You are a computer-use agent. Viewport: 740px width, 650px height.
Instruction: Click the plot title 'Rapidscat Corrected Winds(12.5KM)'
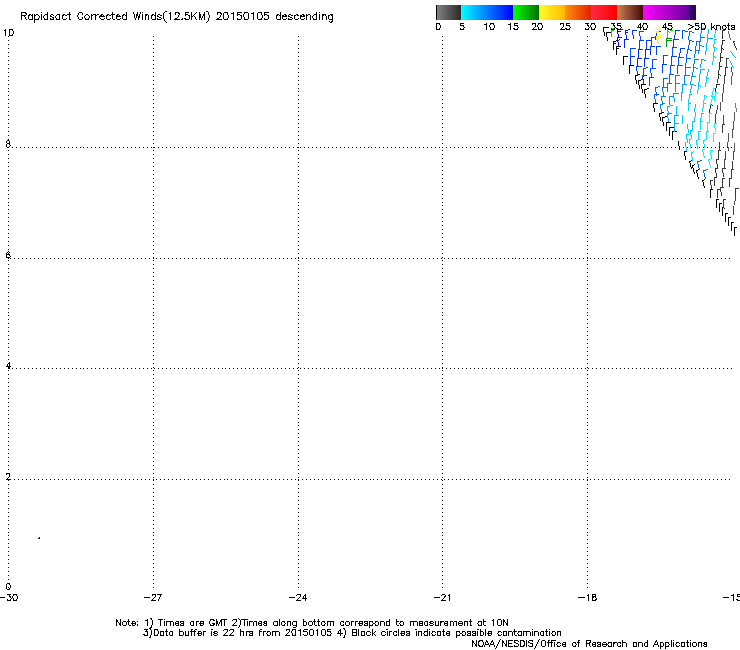(115, 17)
